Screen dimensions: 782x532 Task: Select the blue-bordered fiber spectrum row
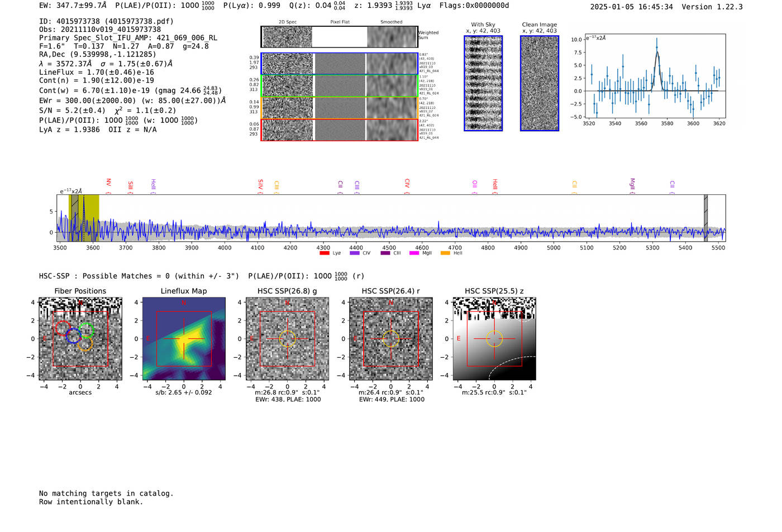pyautogui.click(x=339, y=64)
